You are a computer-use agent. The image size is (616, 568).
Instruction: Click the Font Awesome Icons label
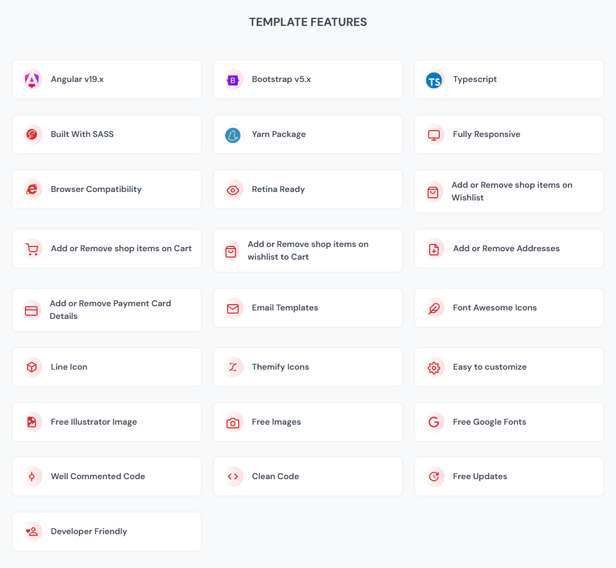[494, 308]
